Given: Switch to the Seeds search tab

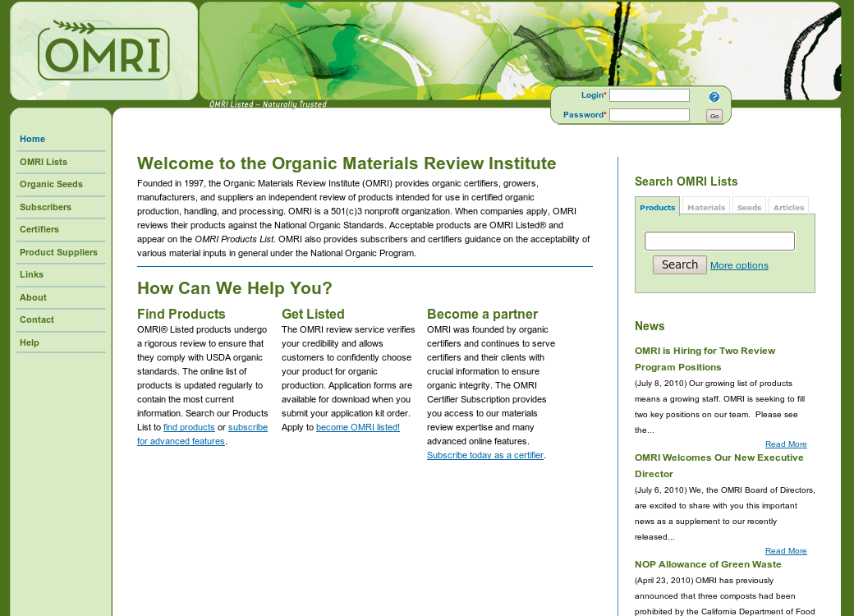Looking at the screenshot, I should point(749,207).
